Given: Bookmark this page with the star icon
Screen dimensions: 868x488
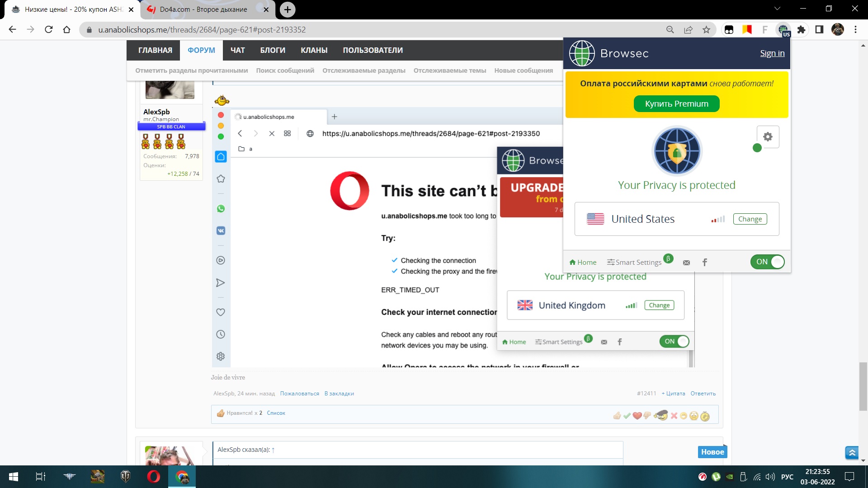Looking at the screenshot, I should pos(706,30).
